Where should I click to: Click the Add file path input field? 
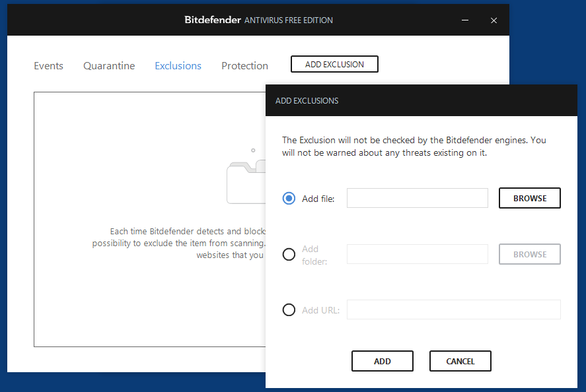coord(417,198)
